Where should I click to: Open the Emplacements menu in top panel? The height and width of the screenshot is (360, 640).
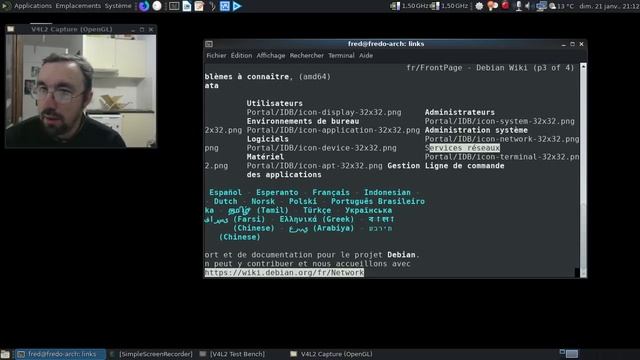pos(78,6)
